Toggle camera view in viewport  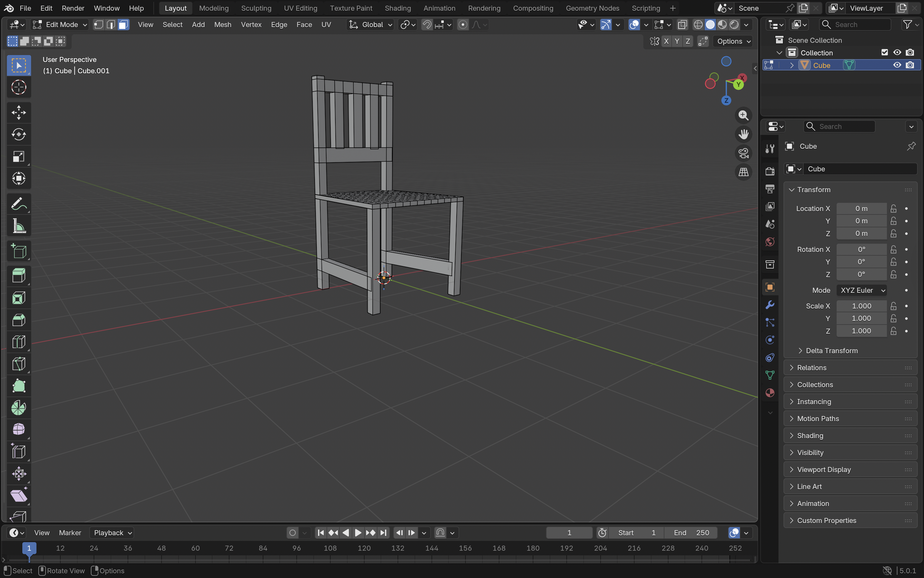click(x=743, y=153)
